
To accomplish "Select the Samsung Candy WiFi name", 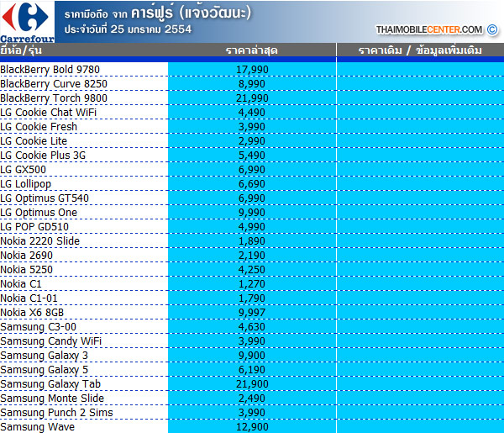I will (50, 341).
